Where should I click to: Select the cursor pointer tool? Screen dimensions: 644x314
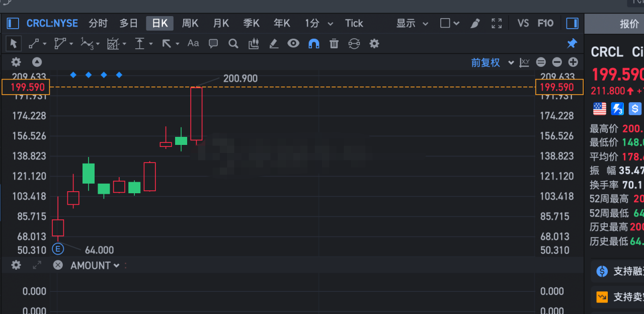[14, 44]
